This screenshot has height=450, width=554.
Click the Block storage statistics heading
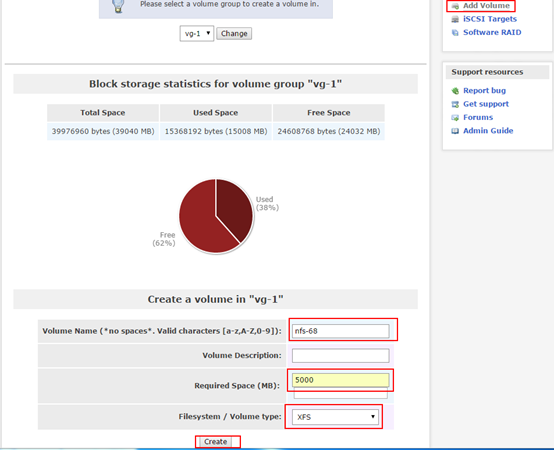pyautogui.click(x=216, y=84)
